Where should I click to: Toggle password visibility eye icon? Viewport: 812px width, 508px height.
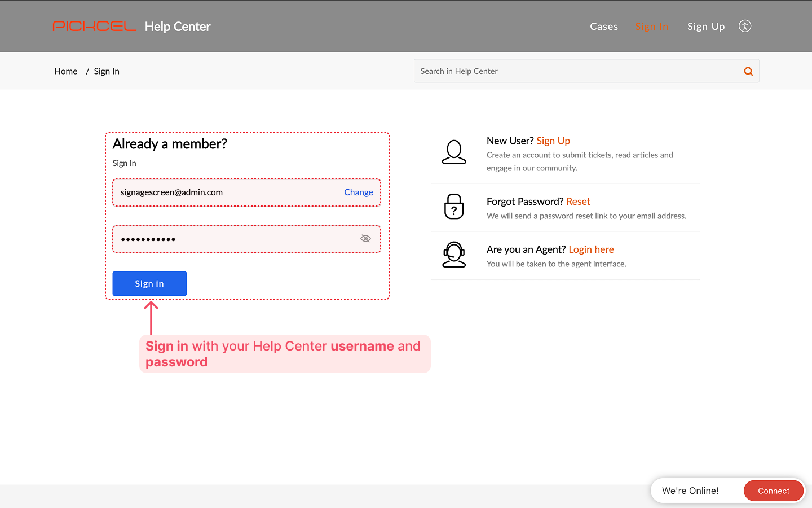[x=365, y=239]
